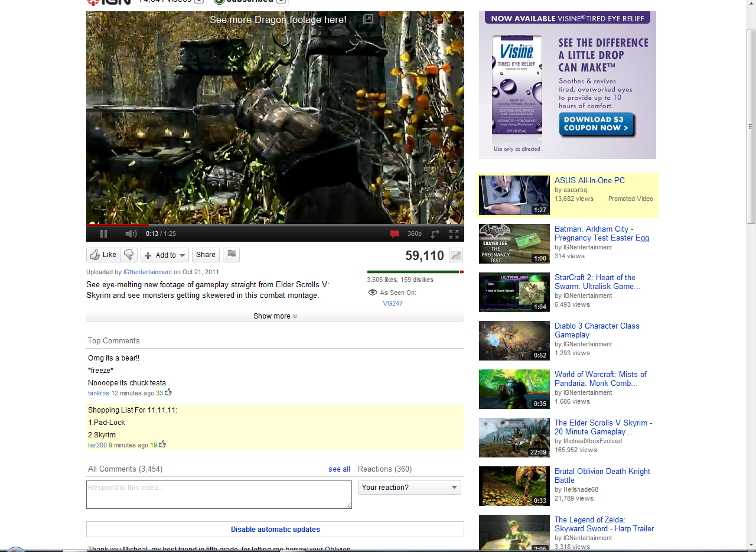Open the VG247 link
756x552 pixels.
click(393, 303)
